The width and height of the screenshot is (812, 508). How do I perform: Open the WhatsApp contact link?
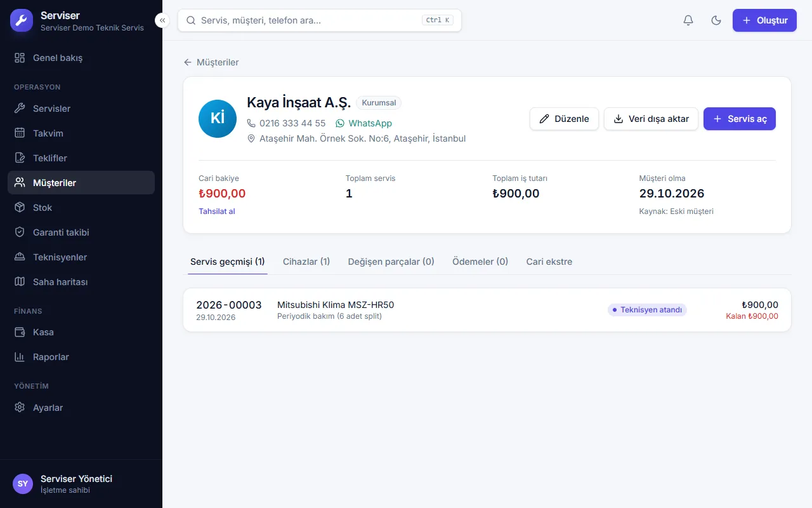pyautogui.click(x=363, y=123)
